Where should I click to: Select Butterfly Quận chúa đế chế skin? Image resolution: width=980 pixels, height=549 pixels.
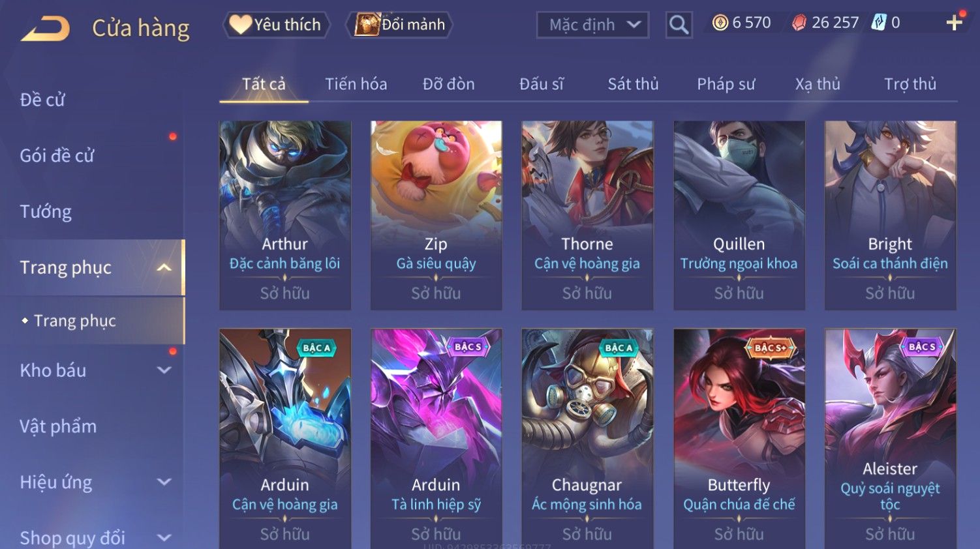739,438
